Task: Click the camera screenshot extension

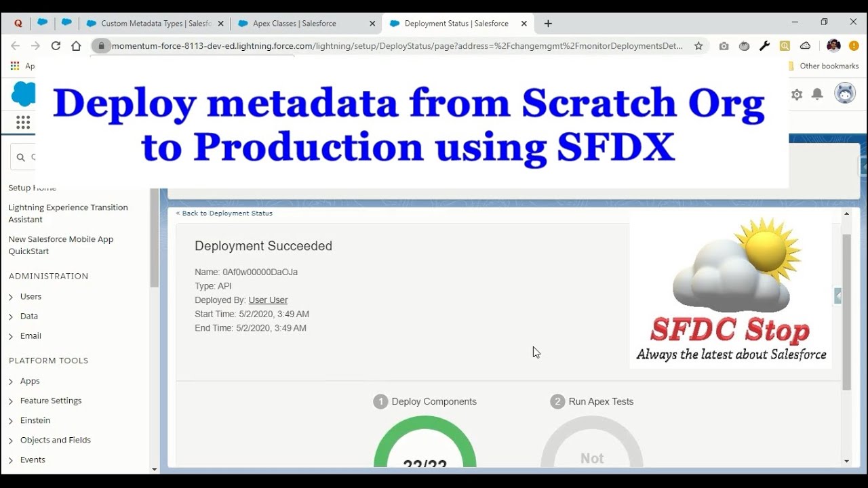Action: (x=724, y=45)
